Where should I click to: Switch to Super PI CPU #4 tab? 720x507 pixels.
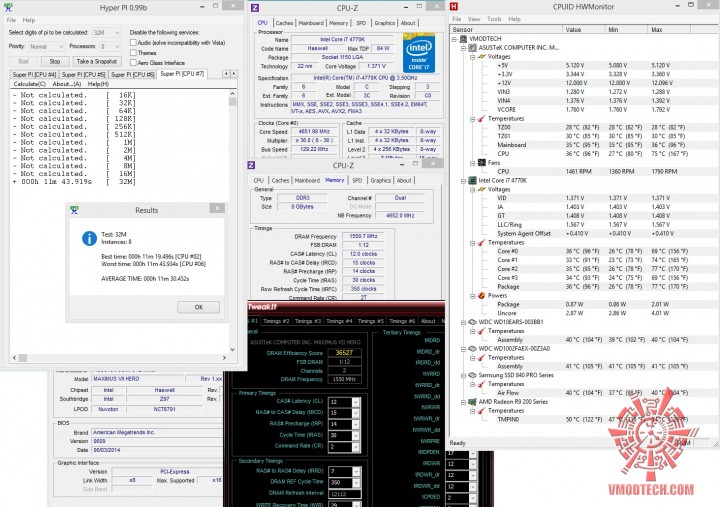point(34,74)
